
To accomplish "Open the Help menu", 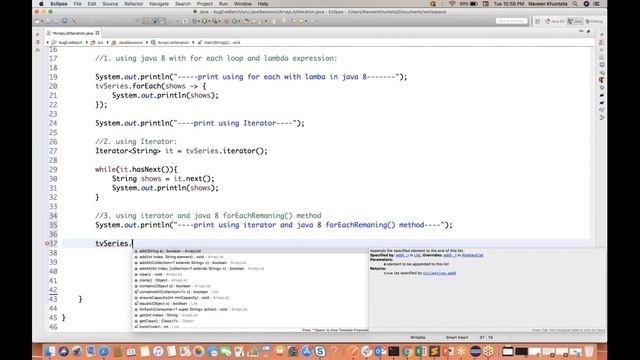I will point(263,4).
